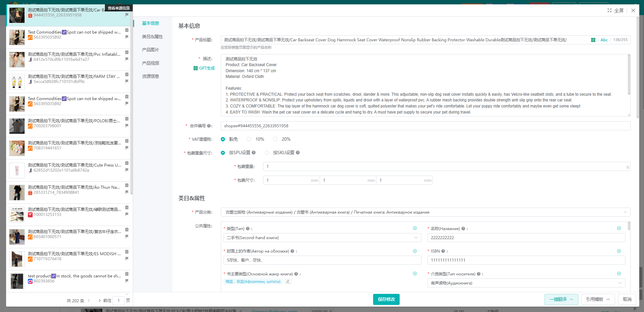Click the 包裹重量 weight input field
644x312 pixels.
pos(444,167)
